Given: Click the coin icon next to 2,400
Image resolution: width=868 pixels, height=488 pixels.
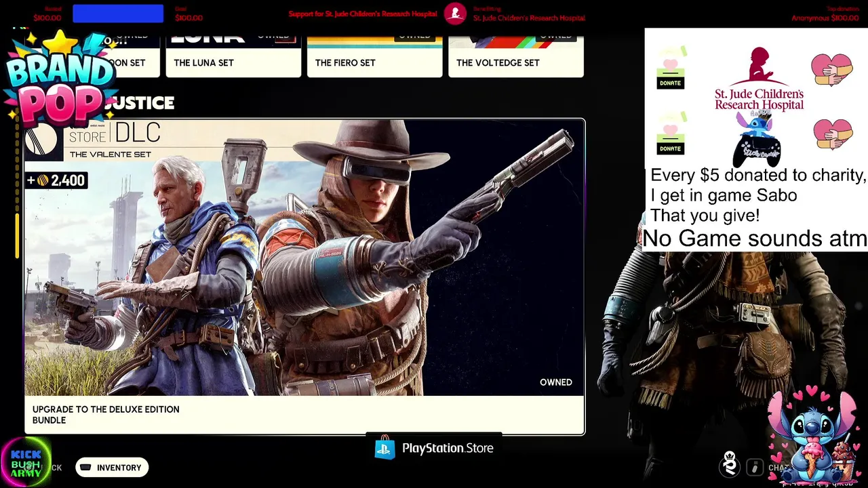Looking at the screenshot, I should point(42,180).
